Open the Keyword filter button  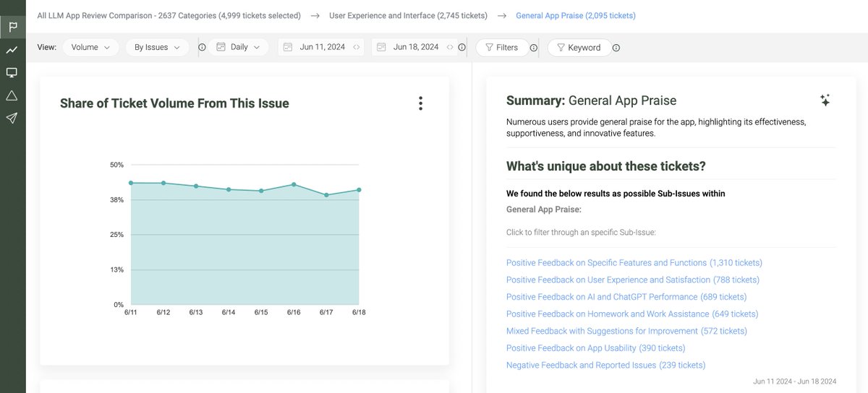coord(578,47)
